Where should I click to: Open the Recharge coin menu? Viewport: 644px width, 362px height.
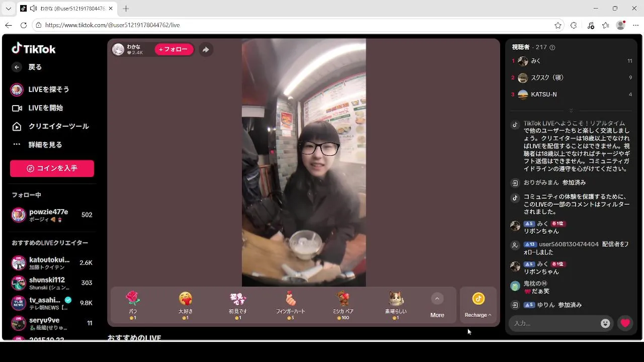(x=478, y=305)
